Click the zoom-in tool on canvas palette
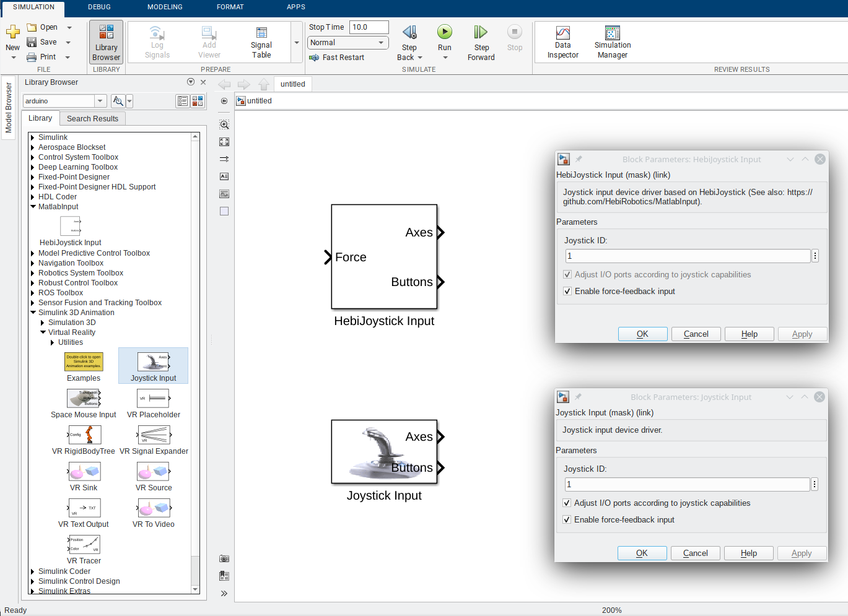Image resolution: width=848 pixels, height=616 pixels. click(224, 124)
